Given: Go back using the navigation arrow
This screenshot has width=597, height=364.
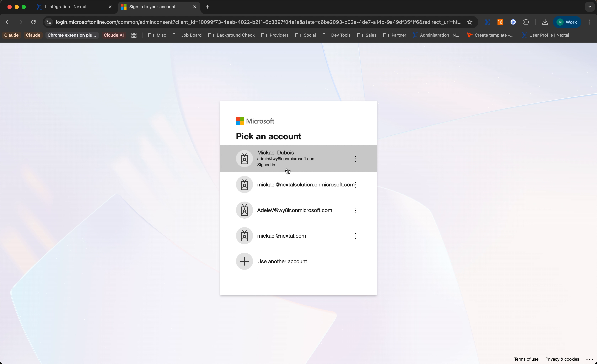Looking at the screenshot, I should pos(8,22).
